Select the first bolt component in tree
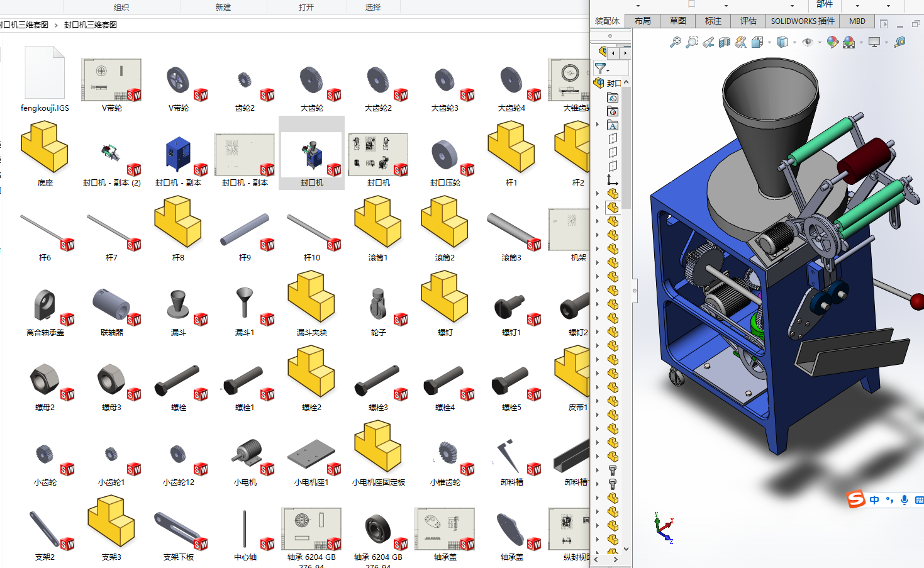 [x=613, y=471]
